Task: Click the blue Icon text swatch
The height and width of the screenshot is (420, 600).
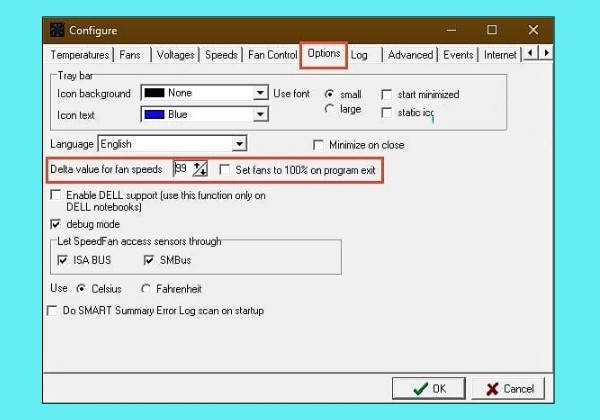Action: tap(155, 114)
